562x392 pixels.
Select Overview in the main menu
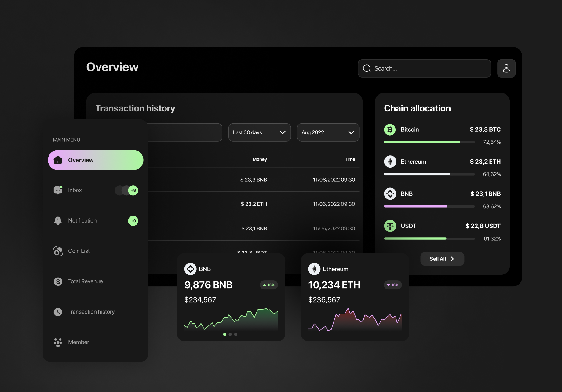(x=96, y=160)
